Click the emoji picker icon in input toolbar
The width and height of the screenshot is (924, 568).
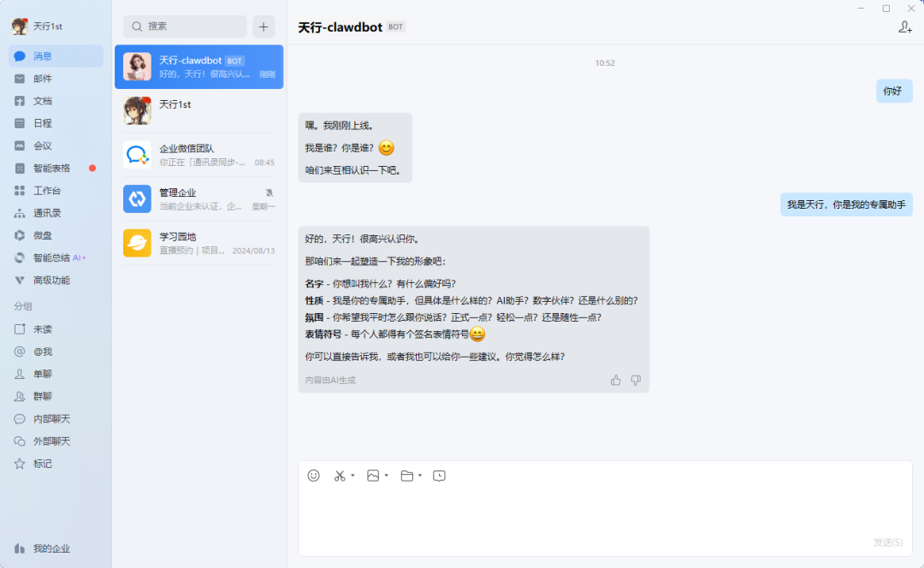coord(313,476)
